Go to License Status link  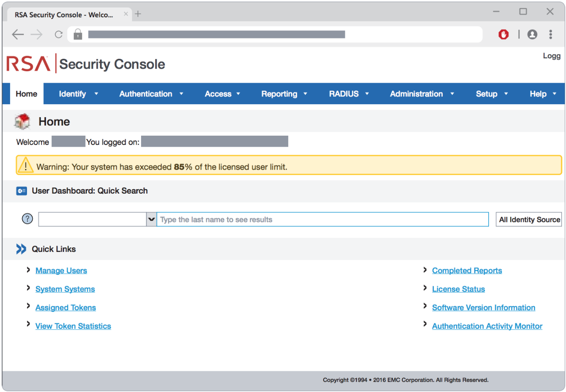point(458,289)
